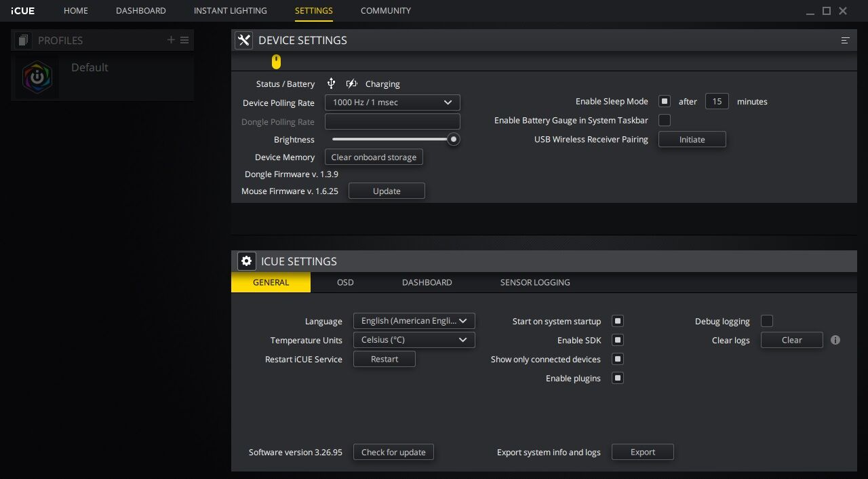The width and height of the screenshot is (868, 479).
Task: Open the profiles list menu icon
Action: tap(184, 40)
